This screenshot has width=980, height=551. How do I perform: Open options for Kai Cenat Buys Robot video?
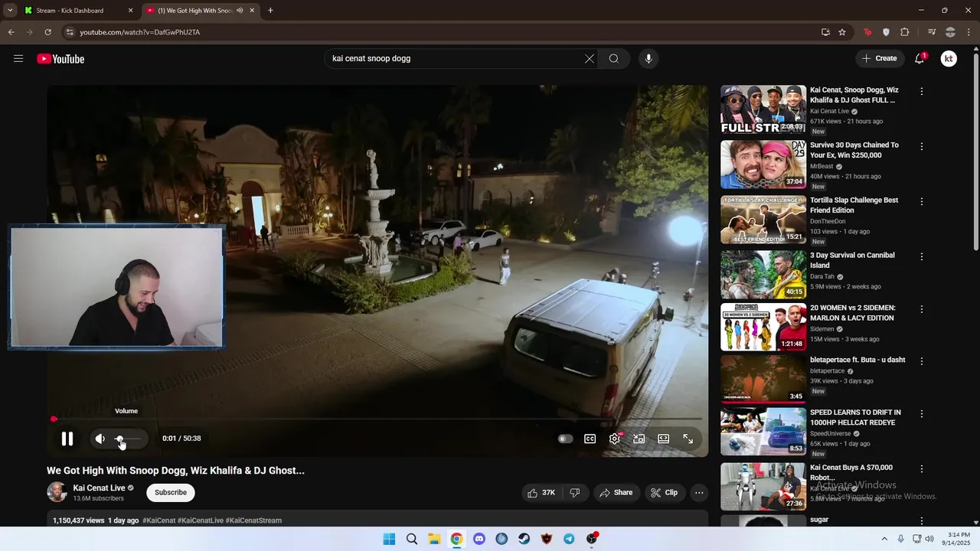click(x=922, y=468)
